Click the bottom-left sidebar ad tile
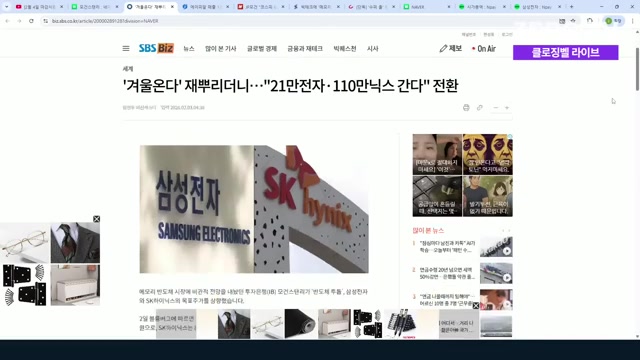 point(437,196)
